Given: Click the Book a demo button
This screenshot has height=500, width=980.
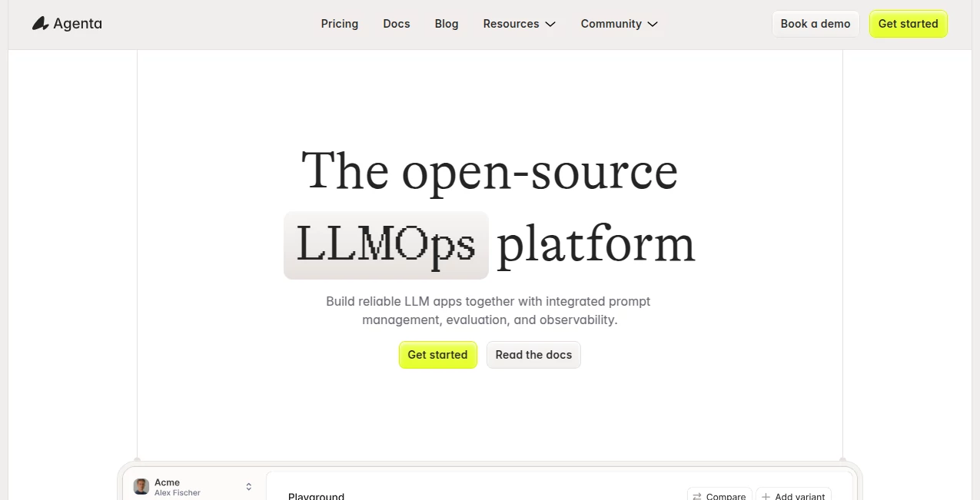Looking at the screenshot, I should tap(815, 24).
